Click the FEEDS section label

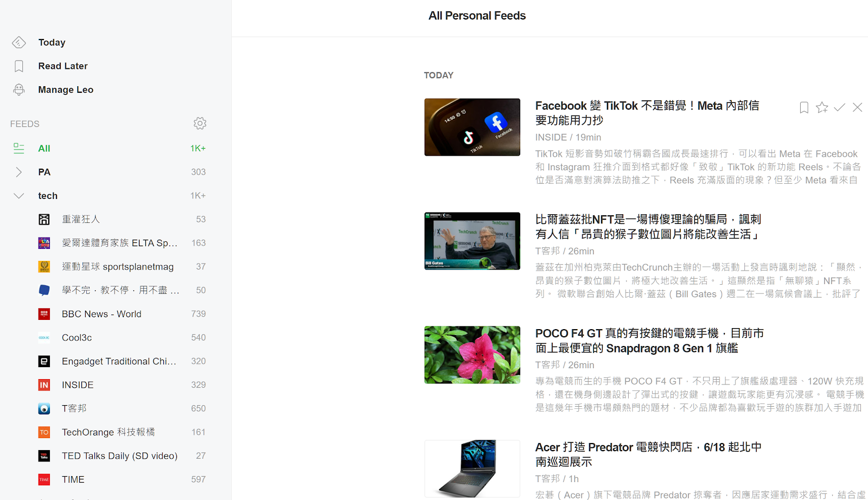(24, 124)
